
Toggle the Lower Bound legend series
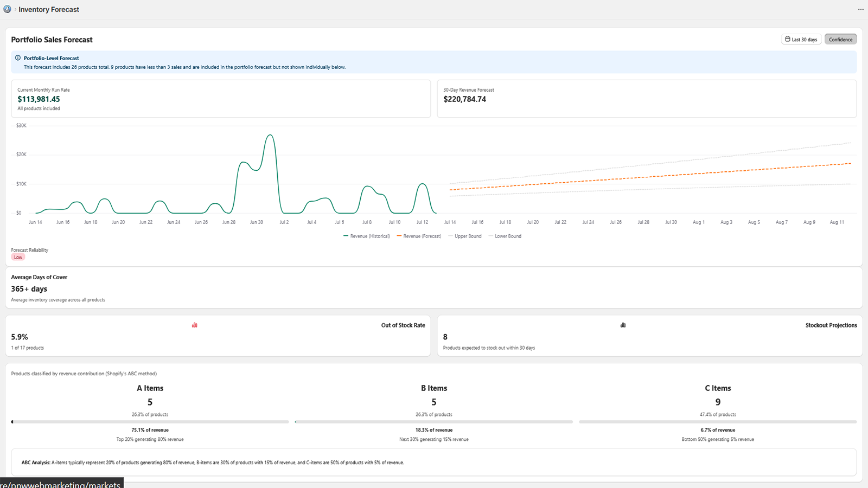click(505, 236)
